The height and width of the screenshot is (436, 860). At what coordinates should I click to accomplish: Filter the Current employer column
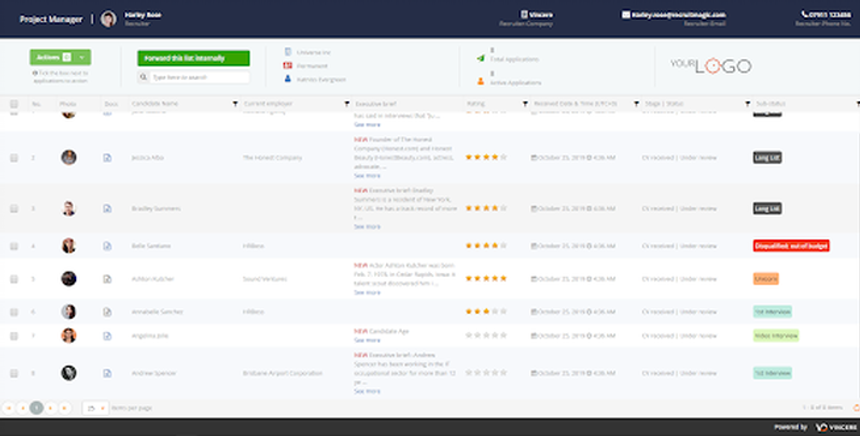(346, 103)
